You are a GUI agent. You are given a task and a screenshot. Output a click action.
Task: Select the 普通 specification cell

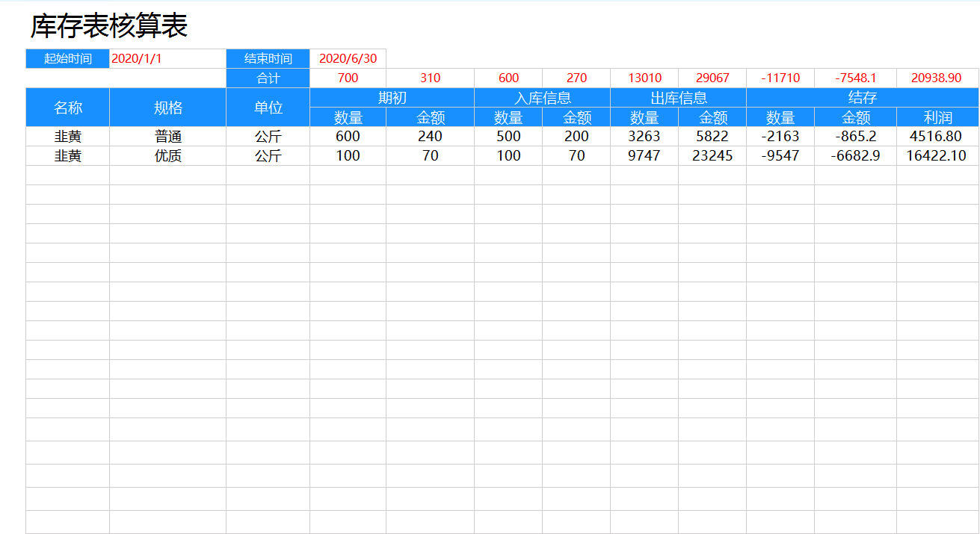pyautogui.click(x=168, y=137)
